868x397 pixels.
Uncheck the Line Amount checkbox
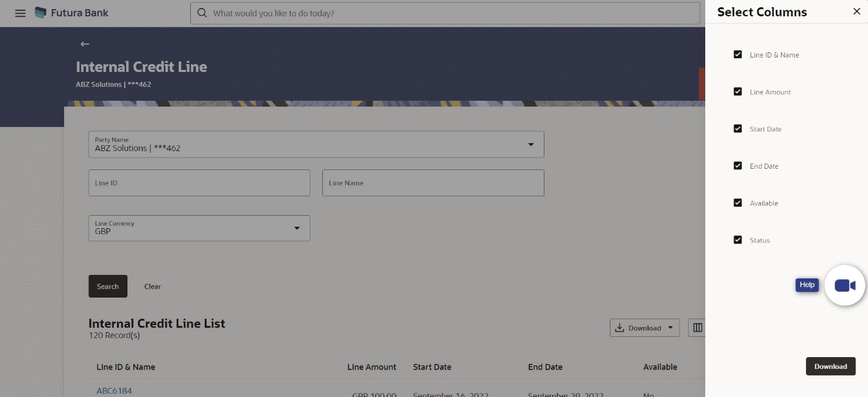point(738,92)
